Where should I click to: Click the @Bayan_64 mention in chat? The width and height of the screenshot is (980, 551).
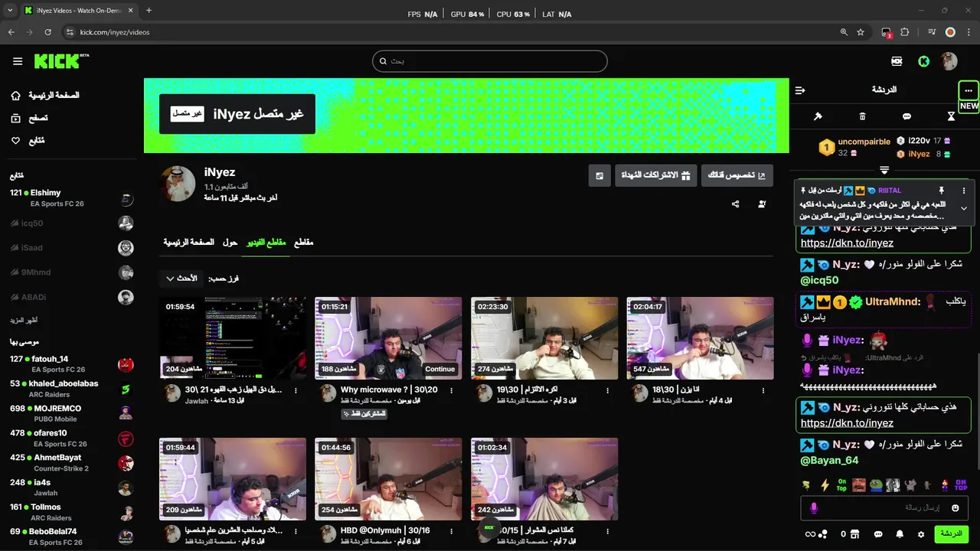(829, 461)
